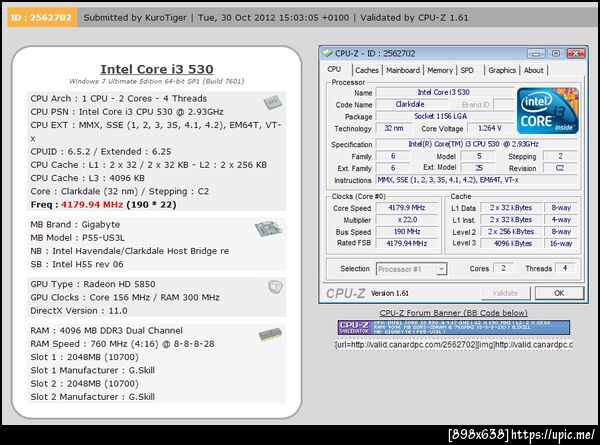Click the Core Speed value 4179.9 MHz

[407, 208]
